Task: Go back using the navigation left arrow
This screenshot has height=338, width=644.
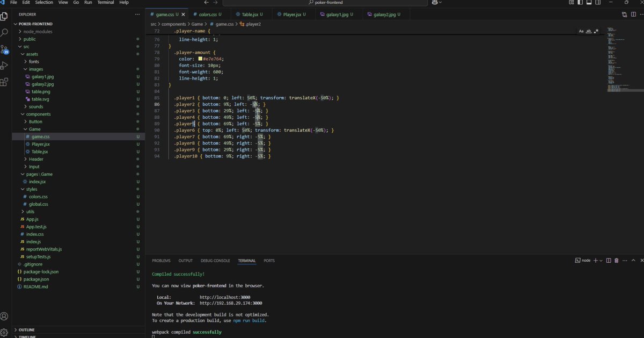Action: pos(207,3)
